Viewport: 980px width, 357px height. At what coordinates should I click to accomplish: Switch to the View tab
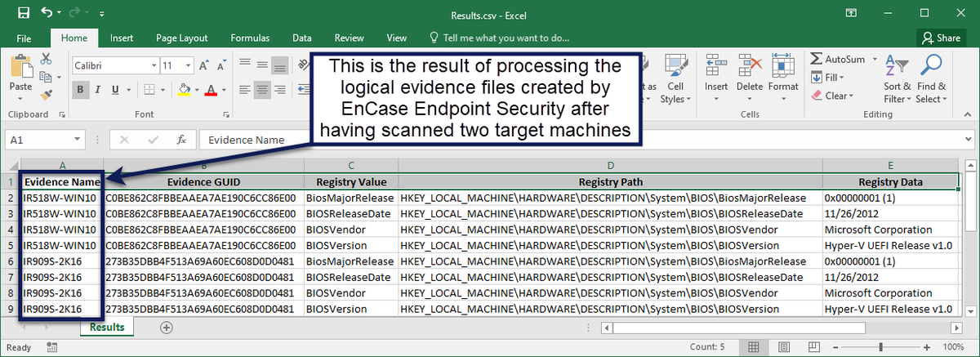pos(396,38)
